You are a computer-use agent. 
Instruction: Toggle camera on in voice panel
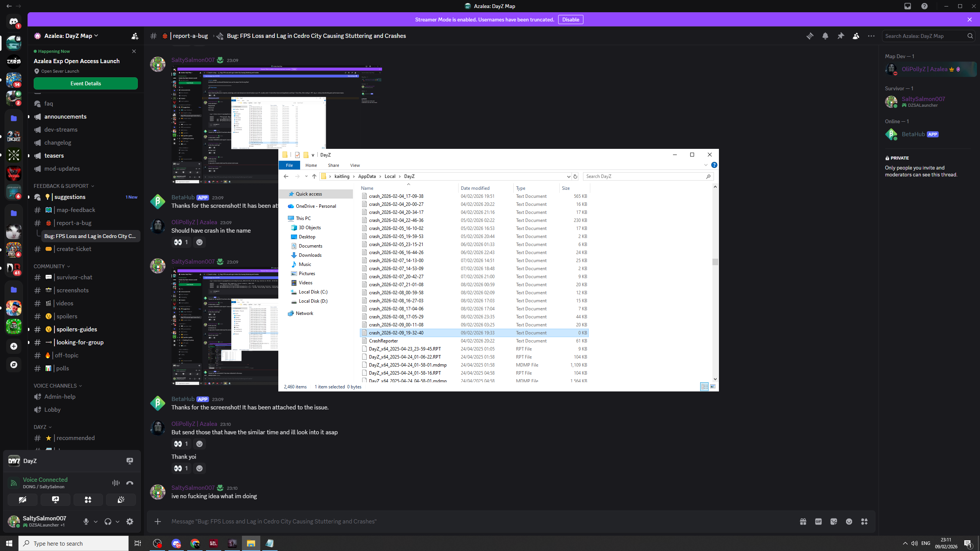23,500
